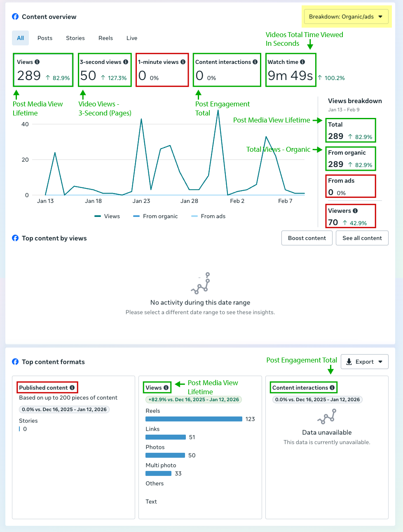Click the info icon next to Views metric

click(x=37, y=62)
